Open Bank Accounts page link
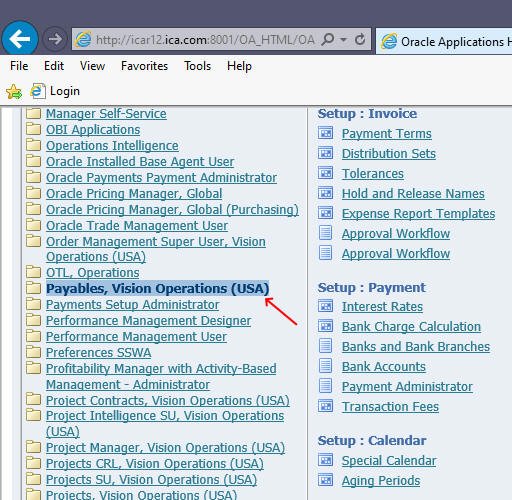Viewport: 512px width, 500px height. coord(384,367)
